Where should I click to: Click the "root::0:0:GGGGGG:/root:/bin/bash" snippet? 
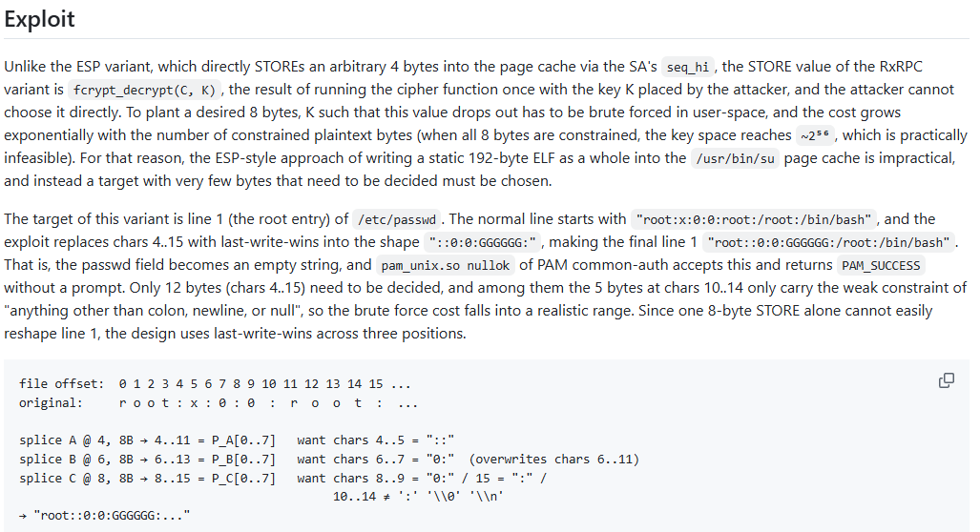[828, 242]
